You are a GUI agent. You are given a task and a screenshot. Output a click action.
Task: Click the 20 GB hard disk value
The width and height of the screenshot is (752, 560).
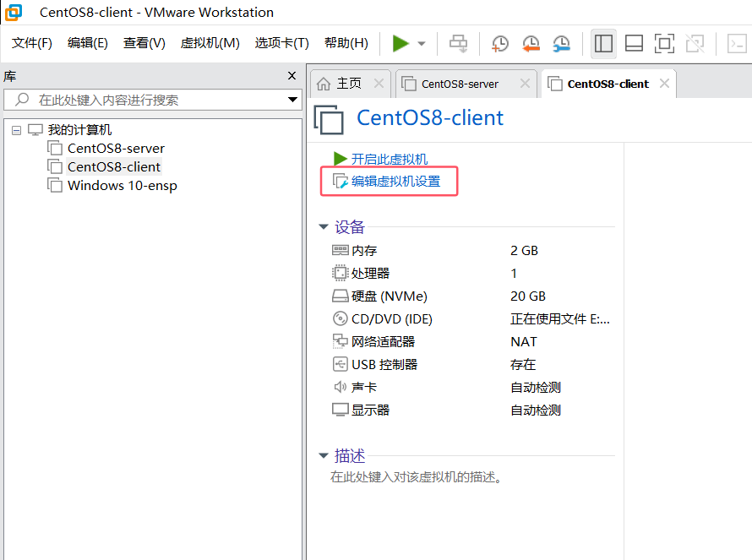tap(527, 296)
